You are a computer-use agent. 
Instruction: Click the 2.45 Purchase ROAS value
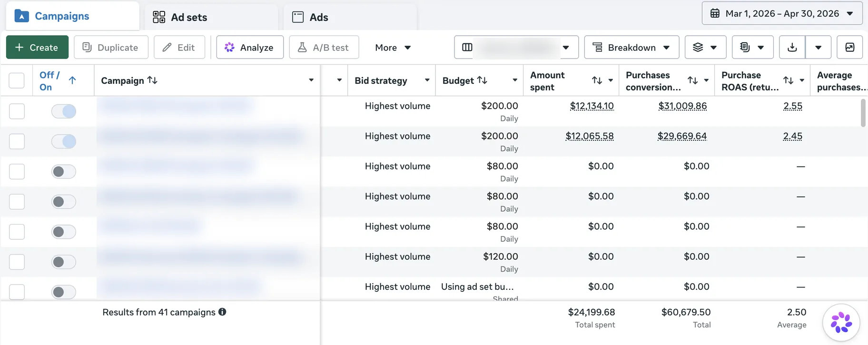pos(793,136)
